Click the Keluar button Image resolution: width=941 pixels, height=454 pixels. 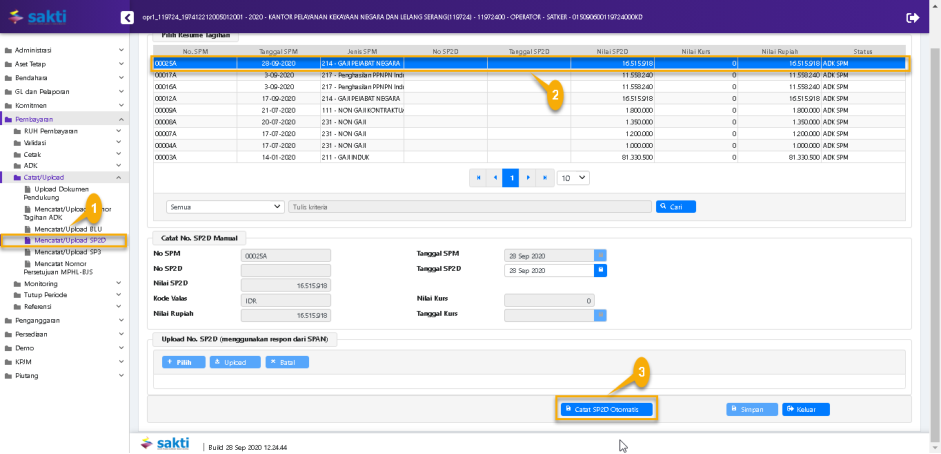click(x=806, y=409)
